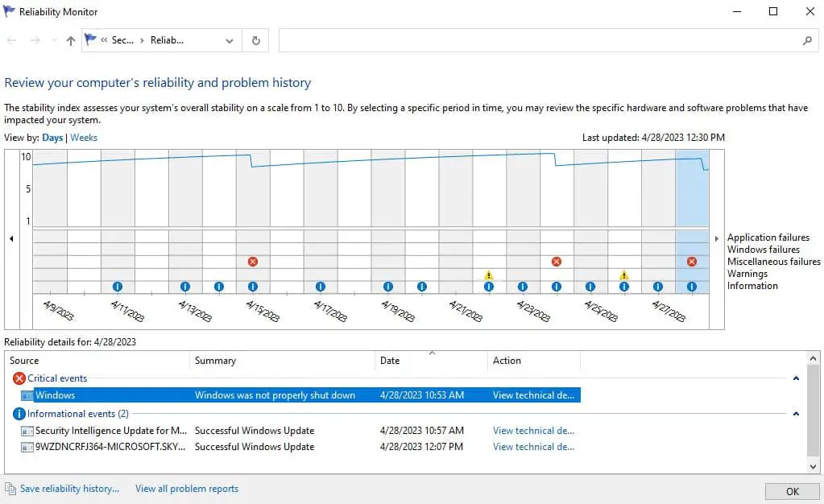
Task: Click the information icon for 4/11/2023
Action: 117,287
